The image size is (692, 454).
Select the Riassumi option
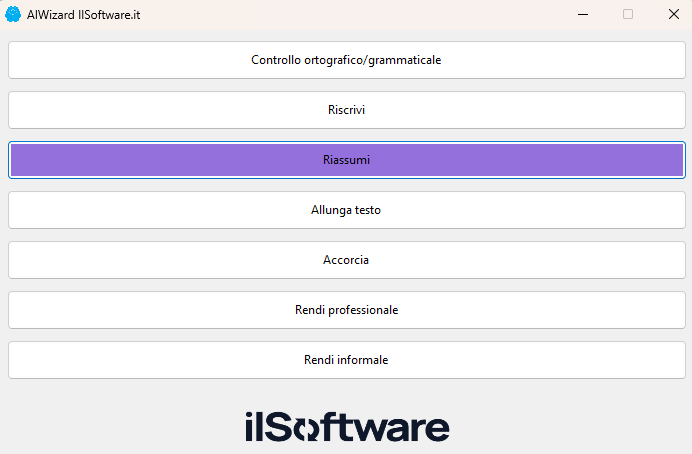[x=346, y=160]
